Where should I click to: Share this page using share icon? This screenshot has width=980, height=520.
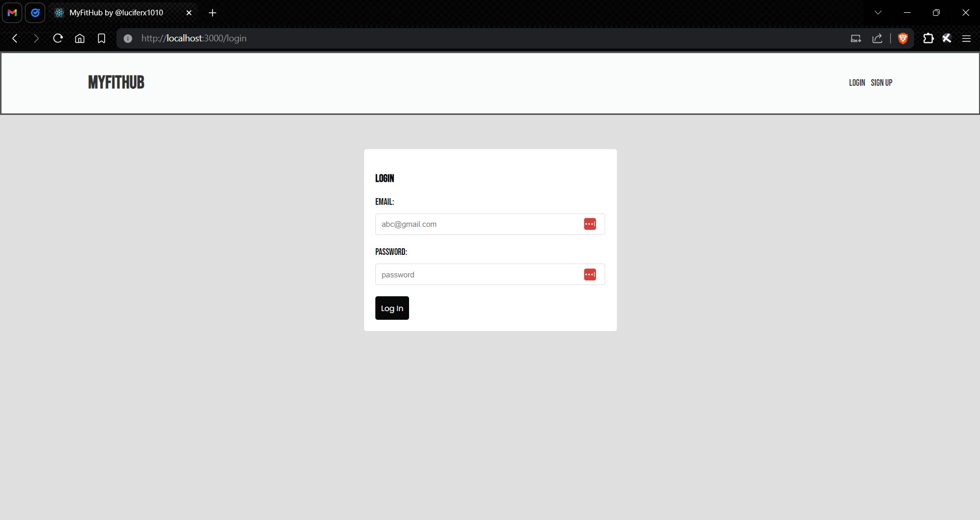[x=877, y=38]
